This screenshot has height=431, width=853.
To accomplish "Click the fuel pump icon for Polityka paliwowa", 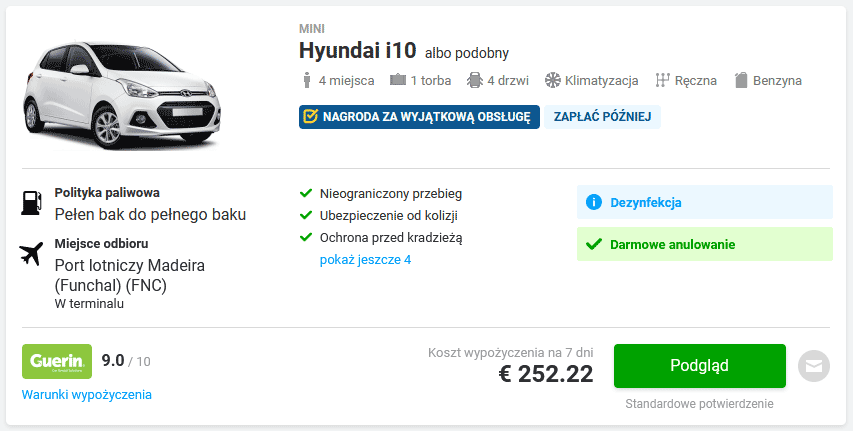I will (32, 202).
